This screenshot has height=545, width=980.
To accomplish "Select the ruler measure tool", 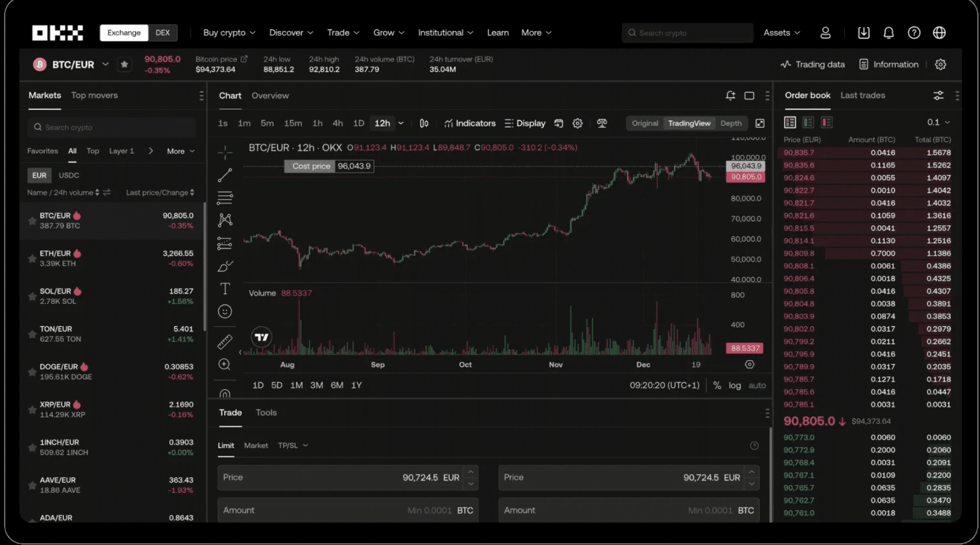I will tap(225, 342).
